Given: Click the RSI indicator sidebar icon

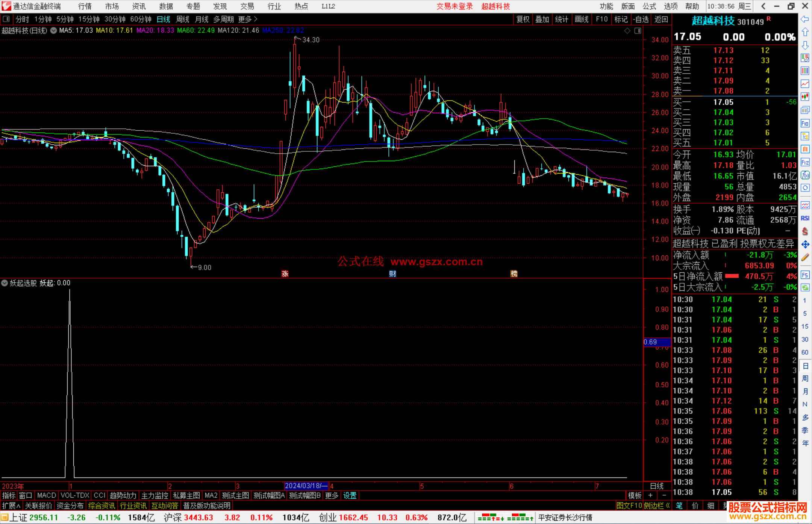Looking at the screenshot, I should 805,218.
